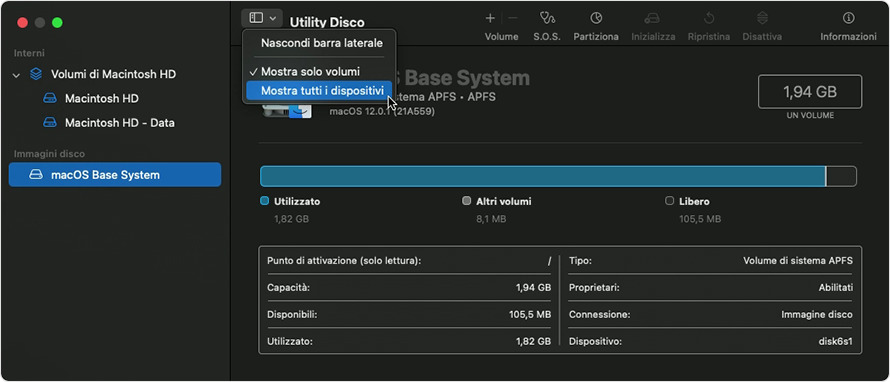Click the Macintosh HD - Data drive icon
Screen dimensions: 890x382
(x=50, y=123)
